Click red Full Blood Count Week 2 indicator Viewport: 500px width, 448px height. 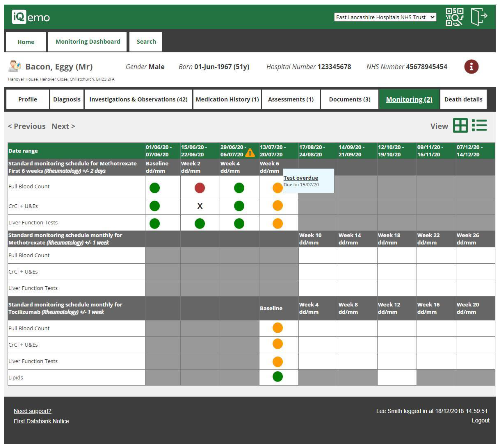[x=200, y=188]
